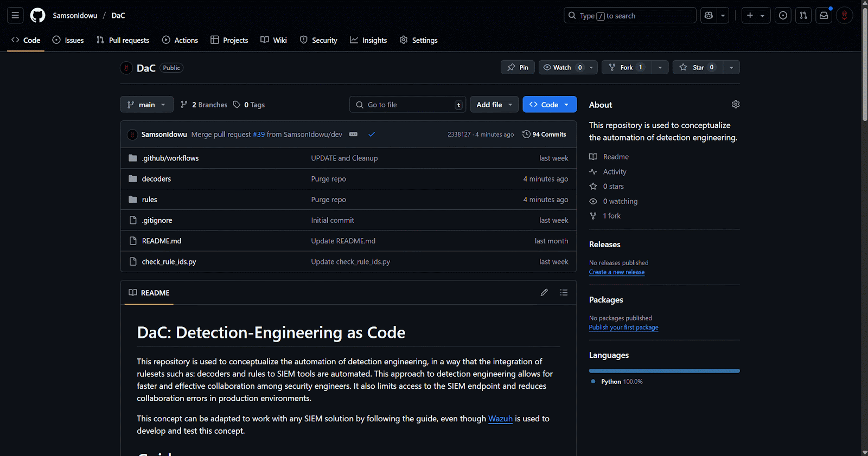This screenshot has width=868, height=456.
Task: Click Create a new release link
Action: click(x=617, y=272)
